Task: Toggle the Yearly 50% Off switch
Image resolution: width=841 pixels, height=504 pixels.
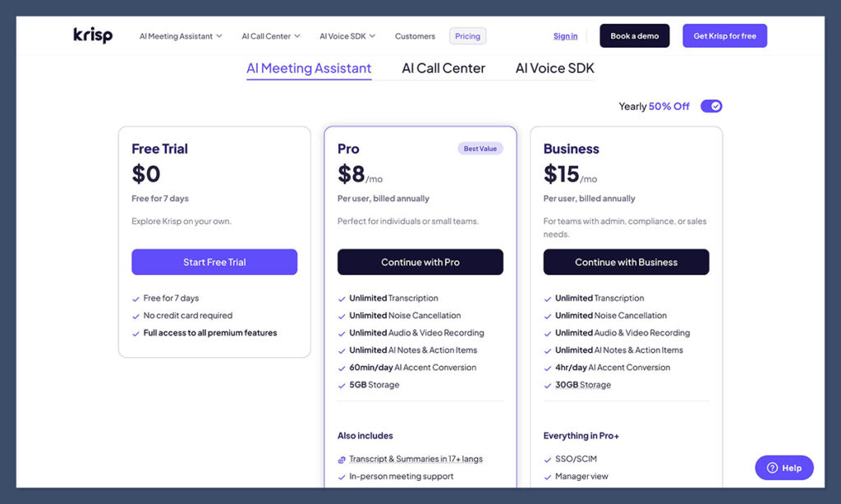Action: coord(711,106)
